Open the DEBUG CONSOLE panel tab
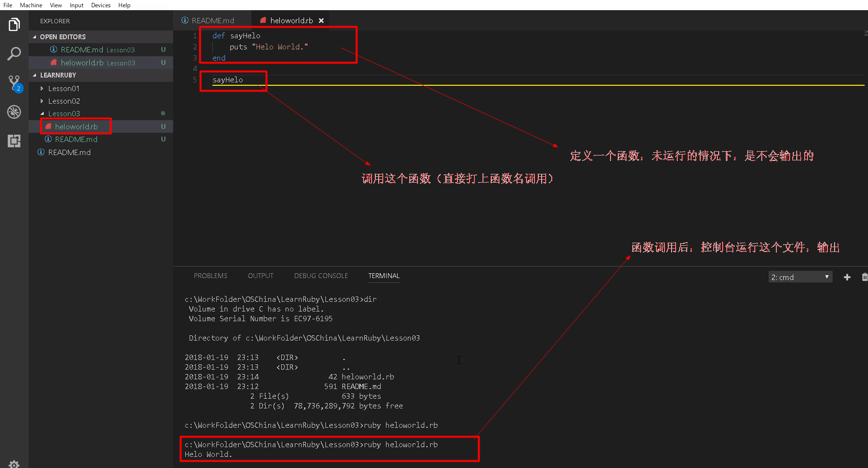The image size is (868, 468). pos(321,276)
